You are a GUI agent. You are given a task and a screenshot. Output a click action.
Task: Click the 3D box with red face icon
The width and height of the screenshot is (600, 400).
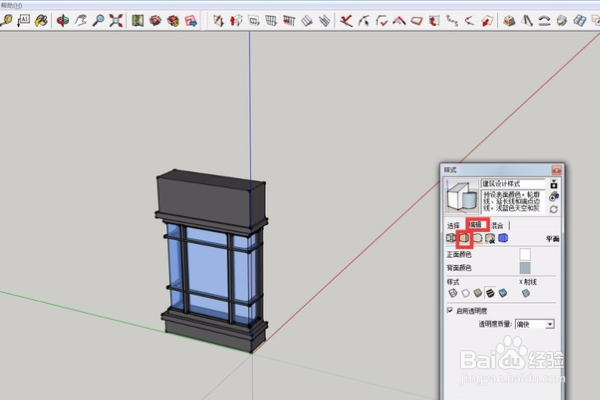tap(509, 20)
